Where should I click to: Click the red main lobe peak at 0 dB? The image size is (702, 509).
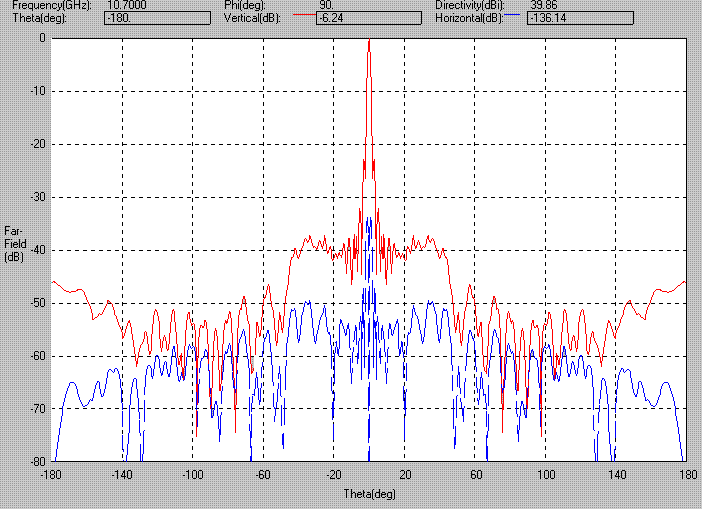click(369, 41)
